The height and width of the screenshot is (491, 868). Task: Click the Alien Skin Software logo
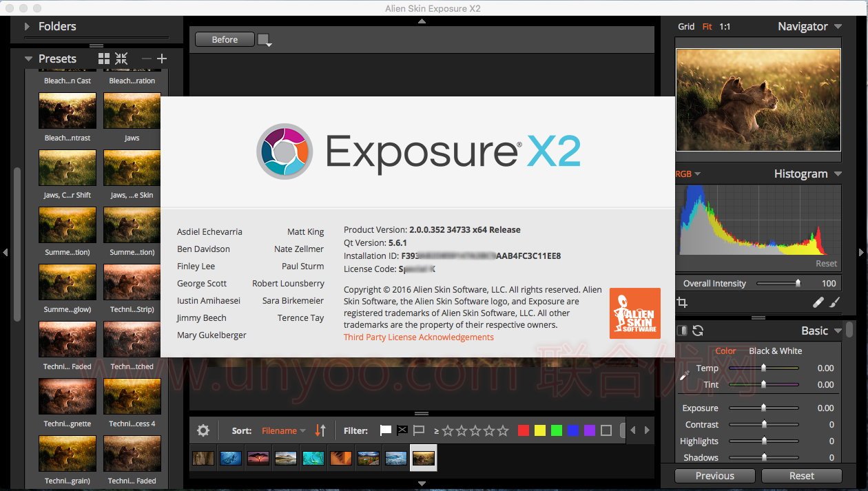635,313
